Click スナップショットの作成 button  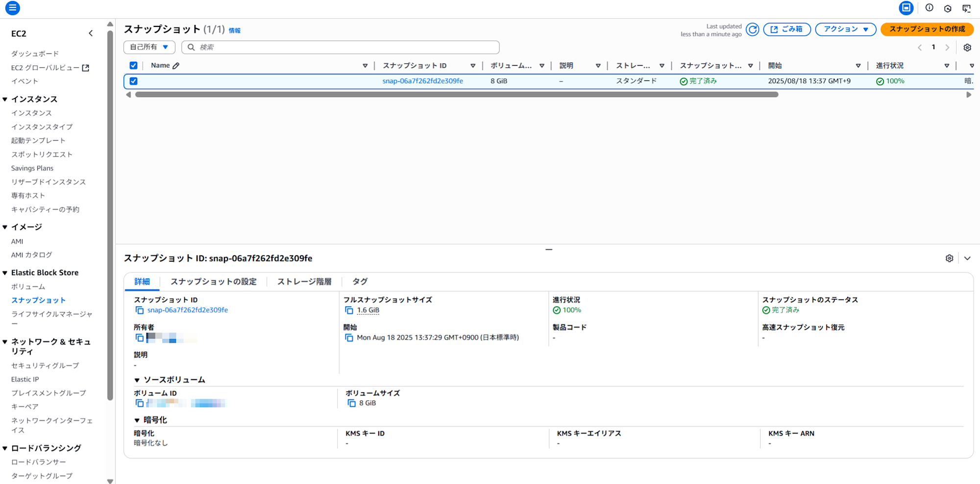[927, 29]
